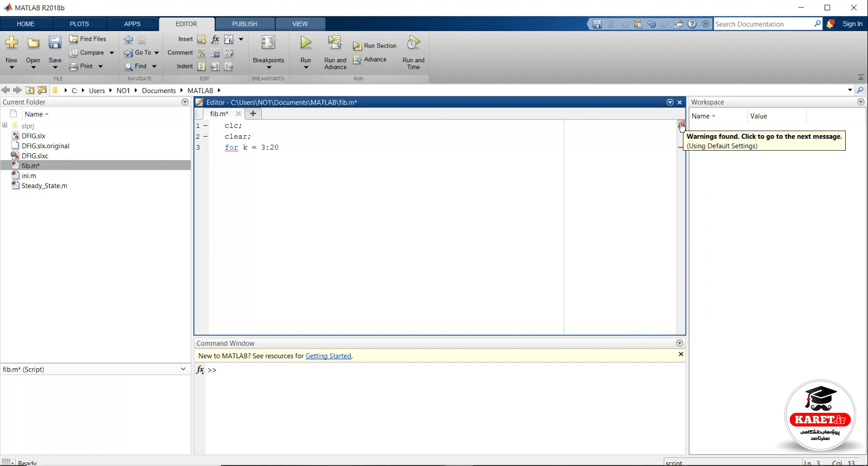Open the Find dropdown arrow
The image size is (868, 466).
point(154,66)
